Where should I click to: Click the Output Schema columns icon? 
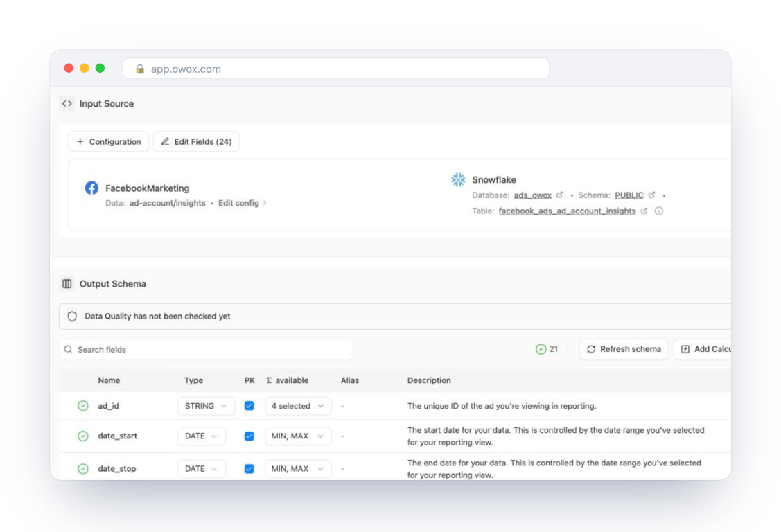tap(67, 284)
